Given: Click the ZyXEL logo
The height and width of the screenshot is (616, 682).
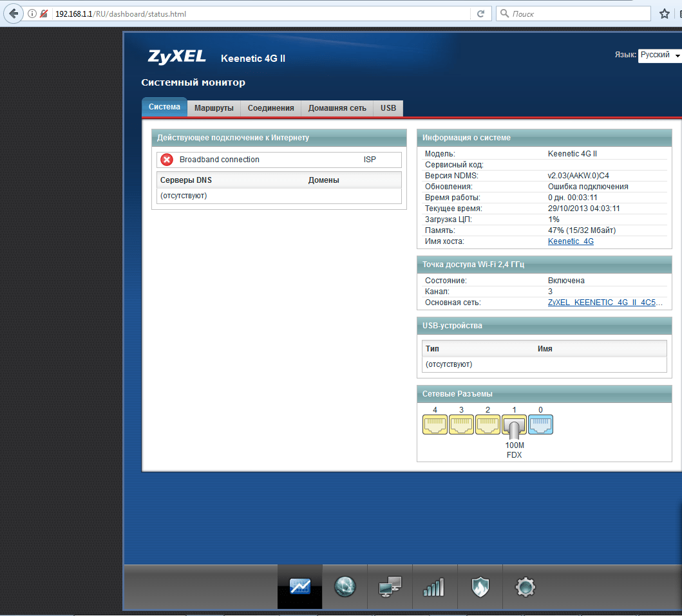Looking at the screenshot, I should [176, 57].
